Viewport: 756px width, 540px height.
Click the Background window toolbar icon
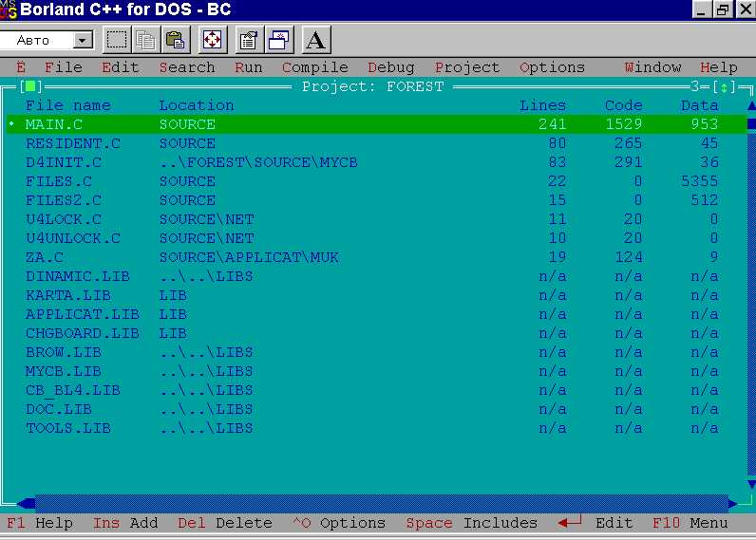click(x=278, y=40)
